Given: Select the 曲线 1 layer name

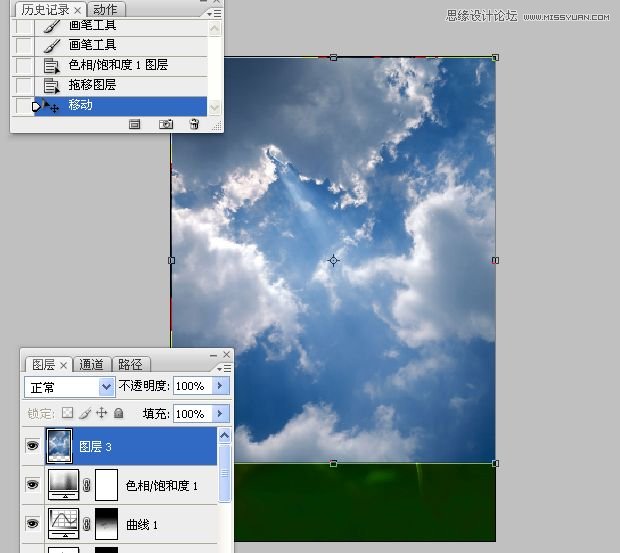Looking at the screenshot, I should [x=142, y=525].
